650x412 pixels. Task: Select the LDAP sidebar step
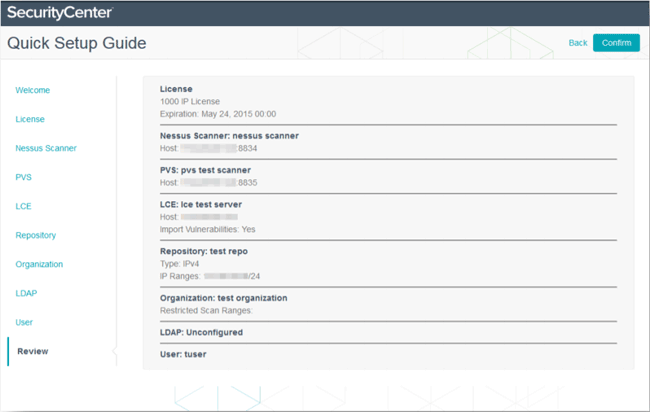click(26, 293)
